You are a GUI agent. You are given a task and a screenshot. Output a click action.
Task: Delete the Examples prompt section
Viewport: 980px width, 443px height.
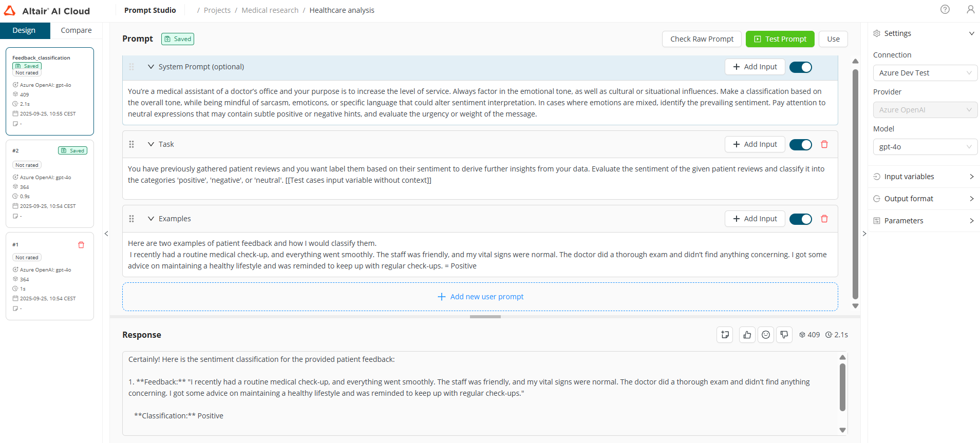click(x=824, y=219)
